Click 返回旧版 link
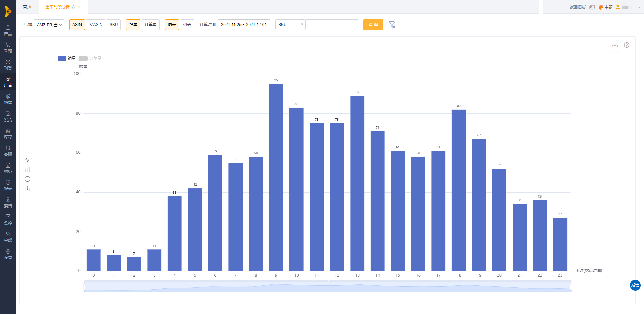Image resolution: width=644 pixels, height=314 pixels. coord(578,7)
